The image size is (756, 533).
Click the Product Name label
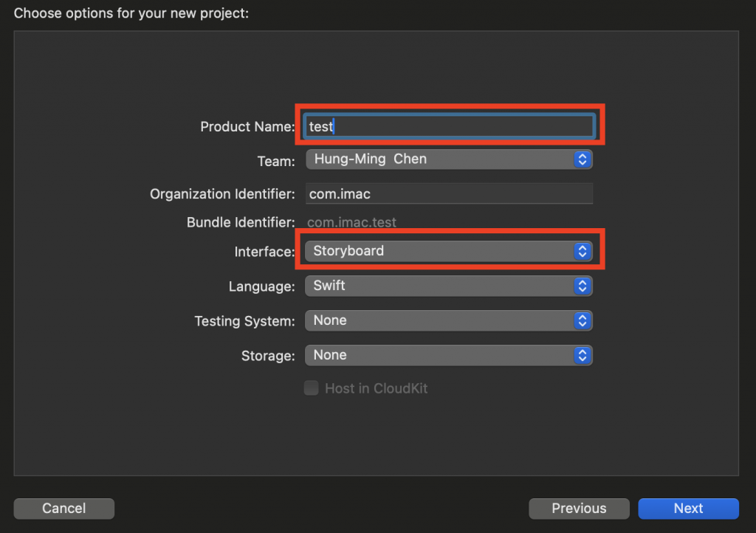(247, 127)
